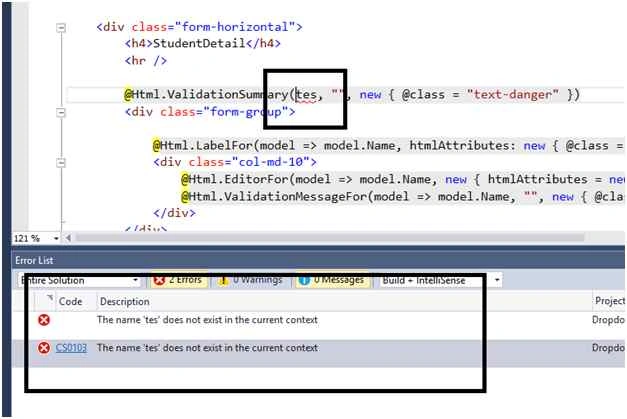Viewport: 627px width, 419px height.
Task: Select first 'tes' does not exist error text
Action: point(207,320)
